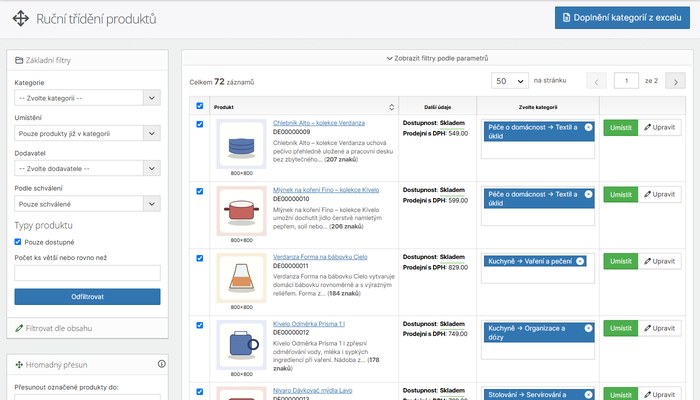Open the Kategorie dropdown
The width and height of the screenshot is (700, 400).
coord(88,98)
